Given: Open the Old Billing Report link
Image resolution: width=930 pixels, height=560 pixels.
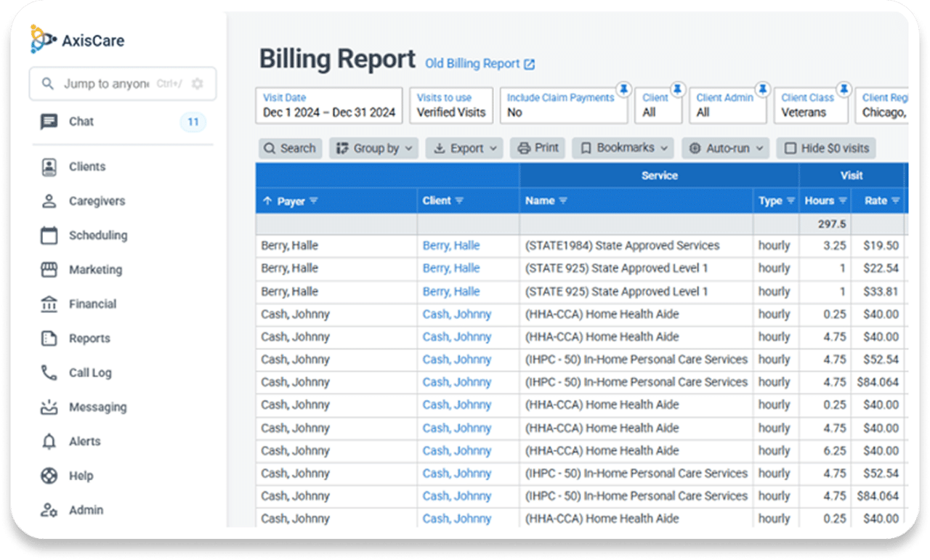Looking at the screenshot, I should coord(474,63).
